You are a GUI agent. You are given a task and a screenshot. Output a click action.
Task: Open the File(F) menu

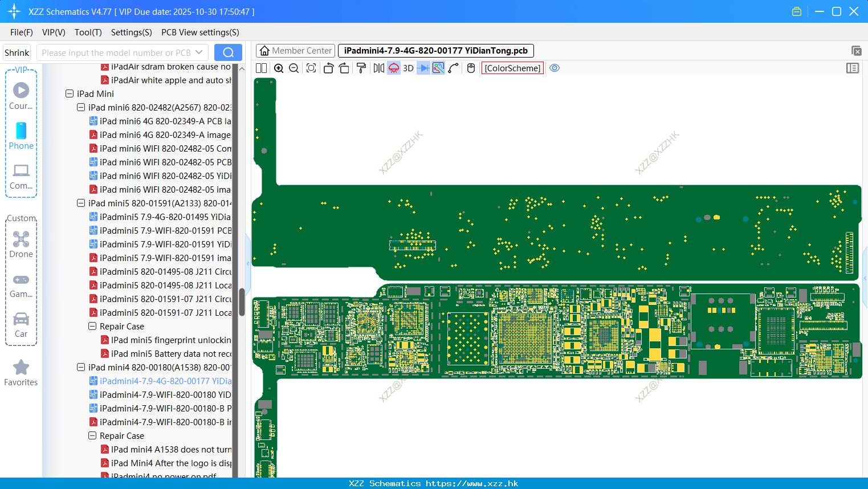22,32
